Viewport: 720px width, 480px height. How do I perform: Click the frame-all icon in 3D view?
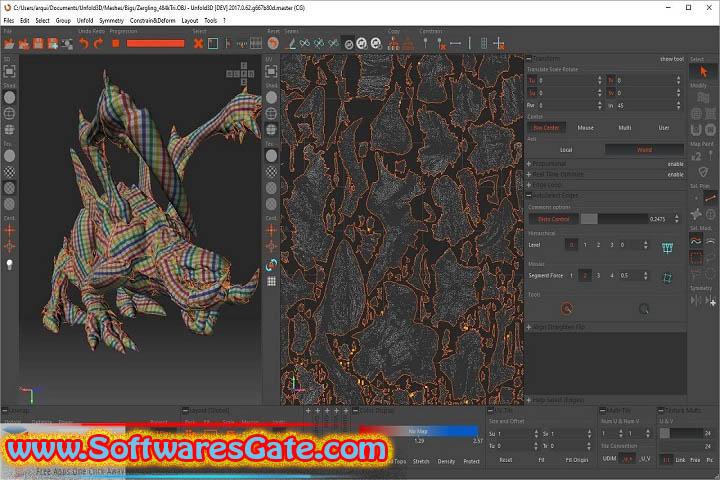9,71
